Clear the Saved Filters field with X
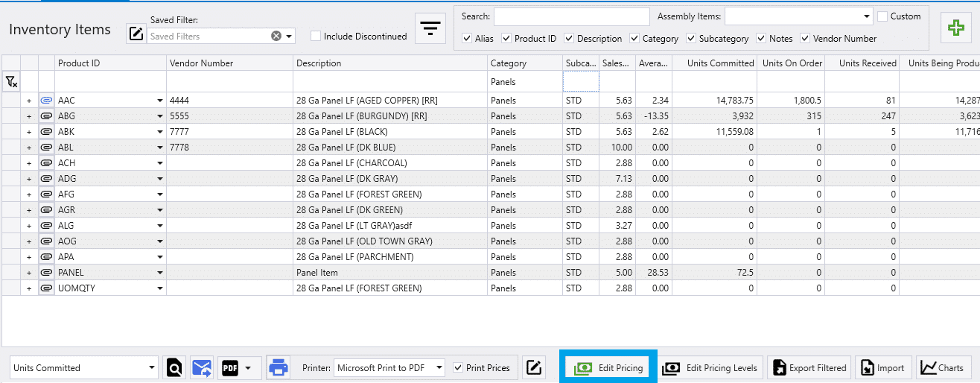Image resolution: width=980 pixels, height=383 pixels. pos(276,36)
